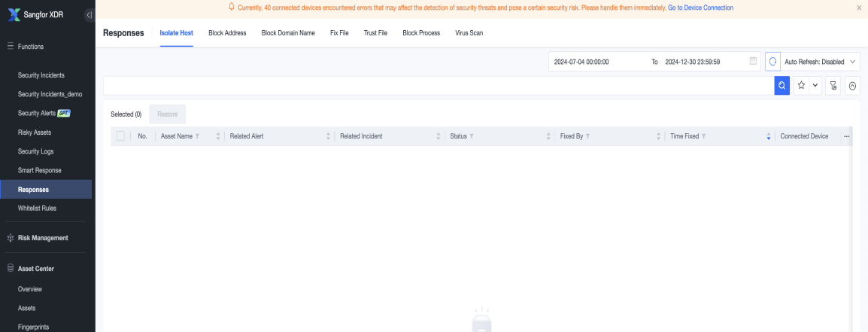Edit start date 2024-07-04 00:00:00
This screenshot has height=332, width=868.
pyautogui.click(x=581, y=62)
